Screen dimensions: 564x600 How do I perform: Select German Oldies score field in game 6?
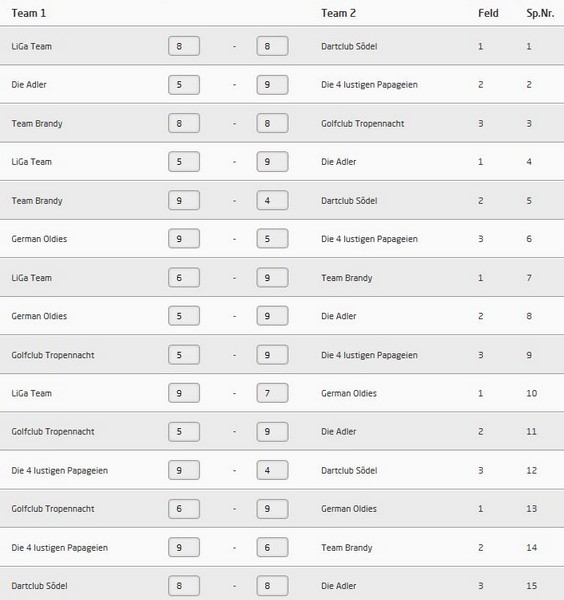[184, 239]
